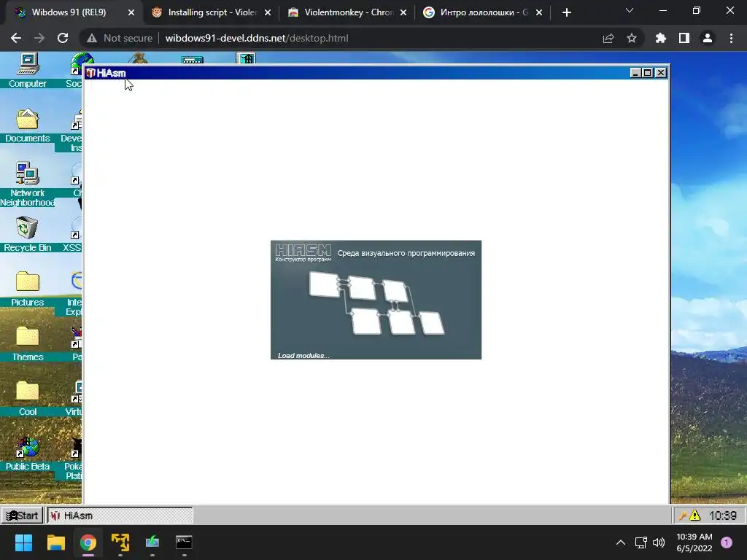Open the Pictures folder icon
This screenshot has height=560, width=747.
pyautogui.click(x=28, y=289)
